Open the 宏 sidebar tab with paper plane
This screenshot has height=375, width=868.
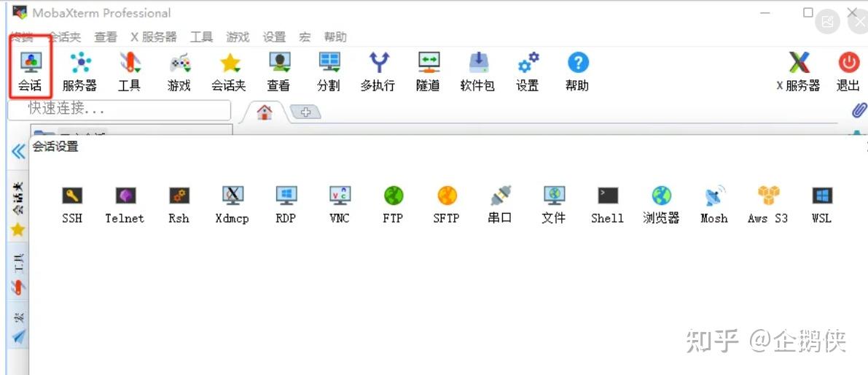point(19,327)
